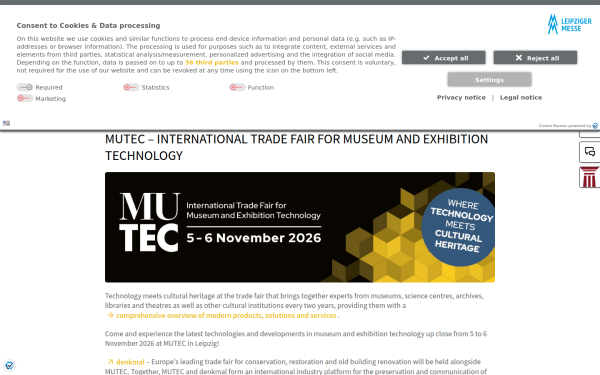Image resolution: width=600 pixels, height=375 pixels.
Task: Click the cookie banner provider badge icon
Action: (x=595, y=126)
